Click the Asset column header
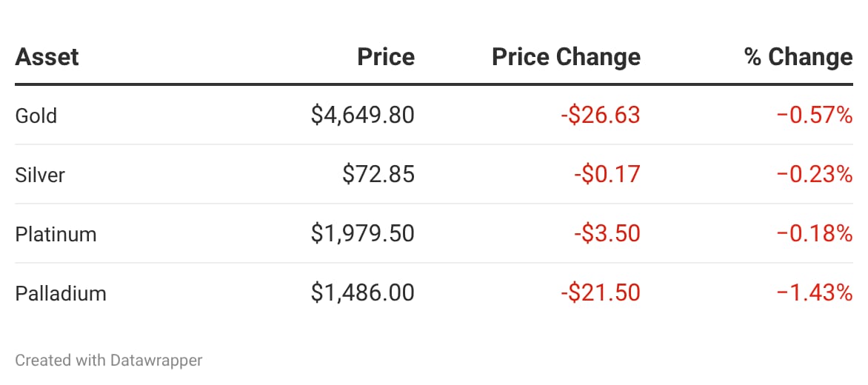This screenshot has width=868, height=385. coord(47,57)
